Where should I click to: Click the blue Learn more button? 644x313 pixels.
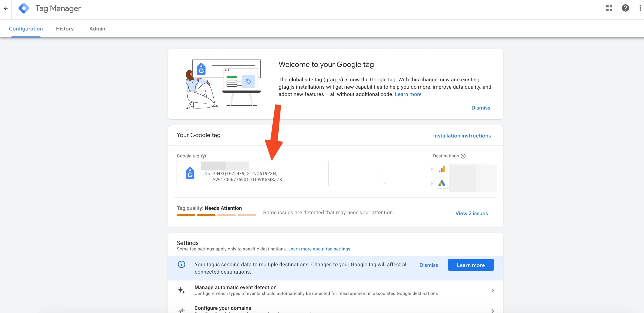(470, 265)
